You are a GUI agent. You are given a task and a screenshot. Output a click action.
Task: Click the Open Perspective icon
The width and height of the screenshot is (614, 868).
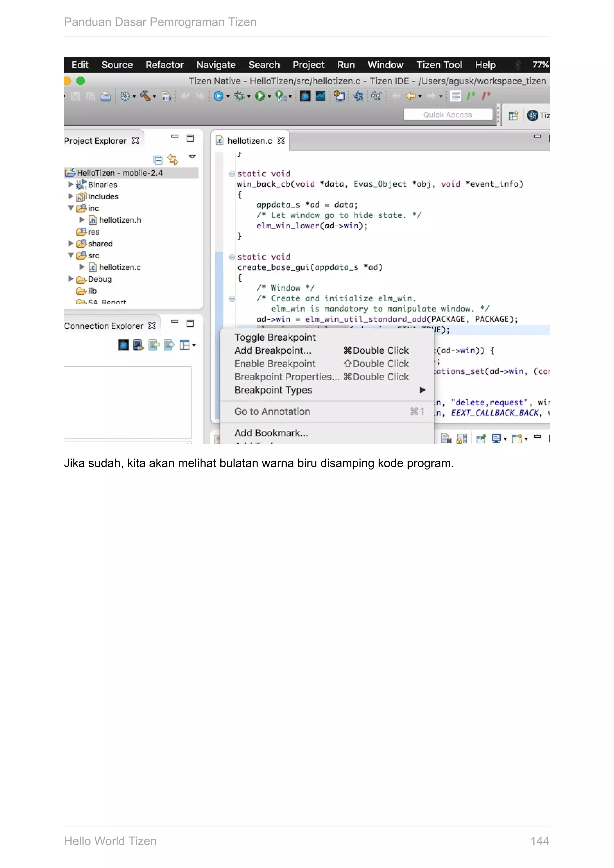[514, 115]
